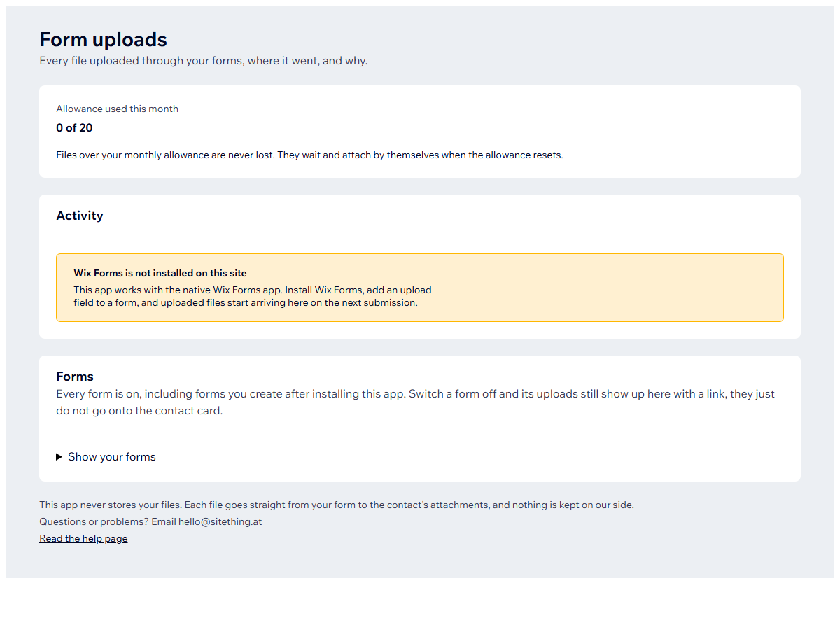Click 'Wix Forms is not installed on this site'

click(160, 274)
